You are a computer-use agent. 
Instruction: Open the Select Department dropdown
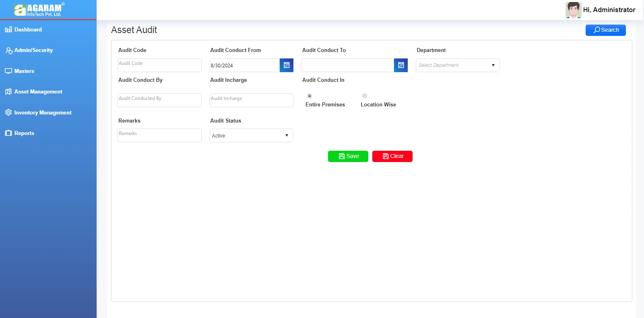(458, 65)
